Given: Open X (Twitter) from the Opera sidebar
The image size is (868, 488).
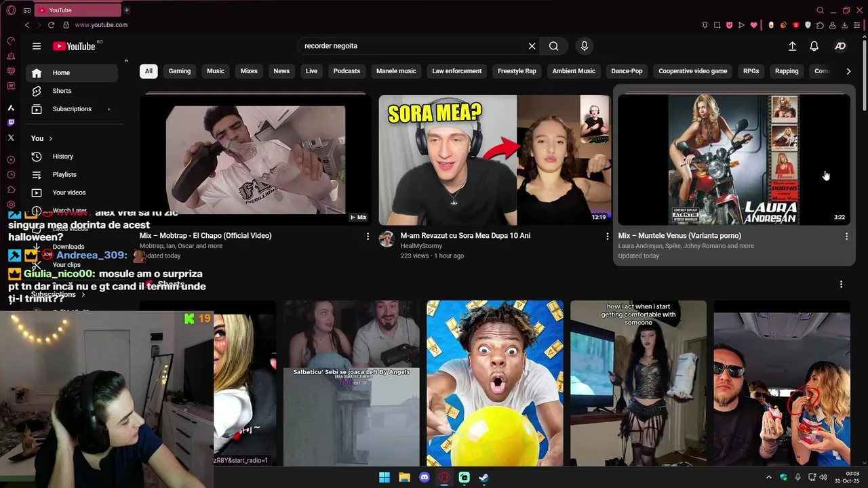Looking at the screenshot, I should click(11, 138).
